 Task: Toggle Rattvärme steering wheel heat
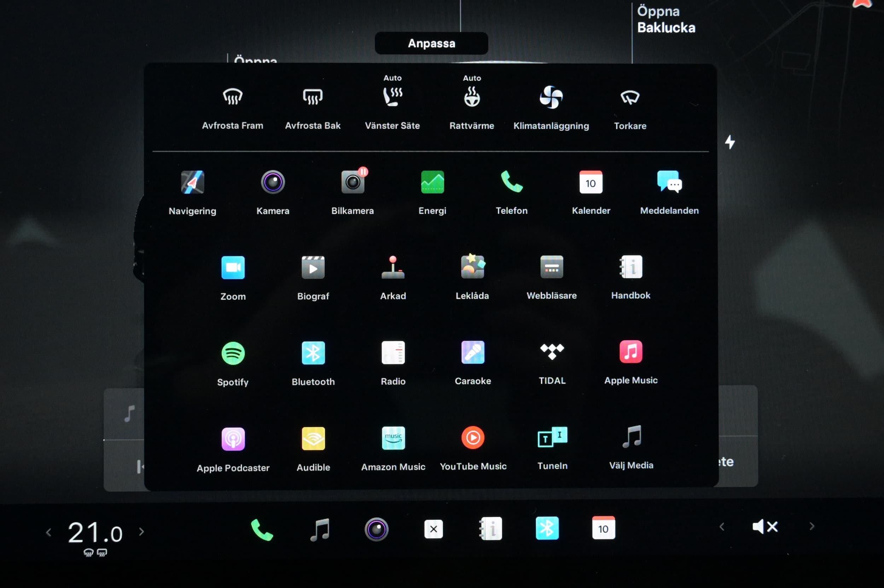(472, 97)
